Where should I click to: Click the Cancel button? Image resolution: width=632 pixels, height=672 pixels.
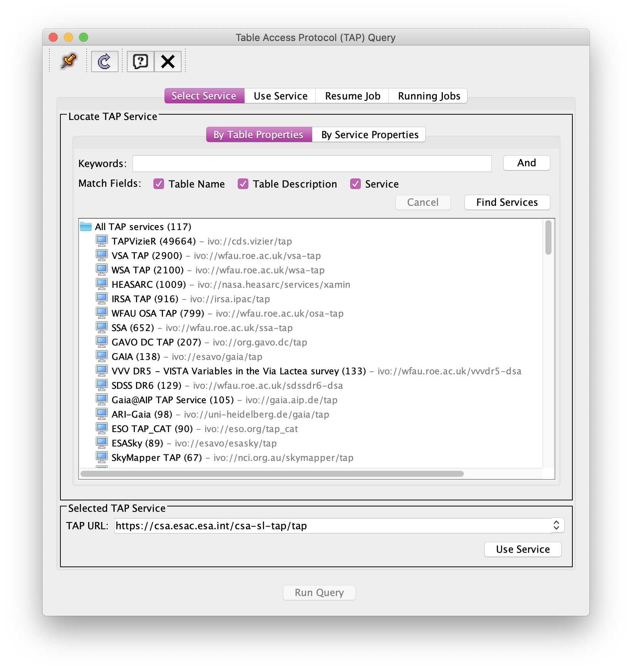[x=423, y=202]
